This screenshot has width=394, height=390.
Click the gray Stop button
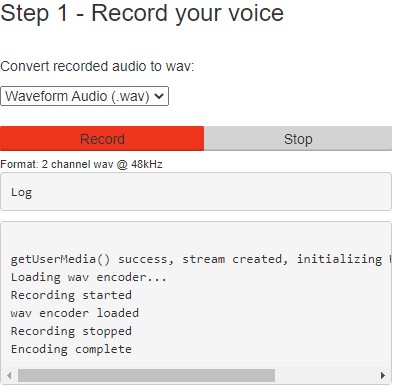click(298, 139)
